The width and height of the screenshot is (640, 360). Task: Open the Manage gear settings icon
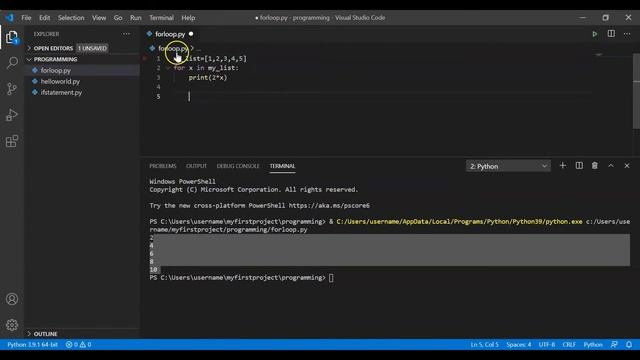12,325
